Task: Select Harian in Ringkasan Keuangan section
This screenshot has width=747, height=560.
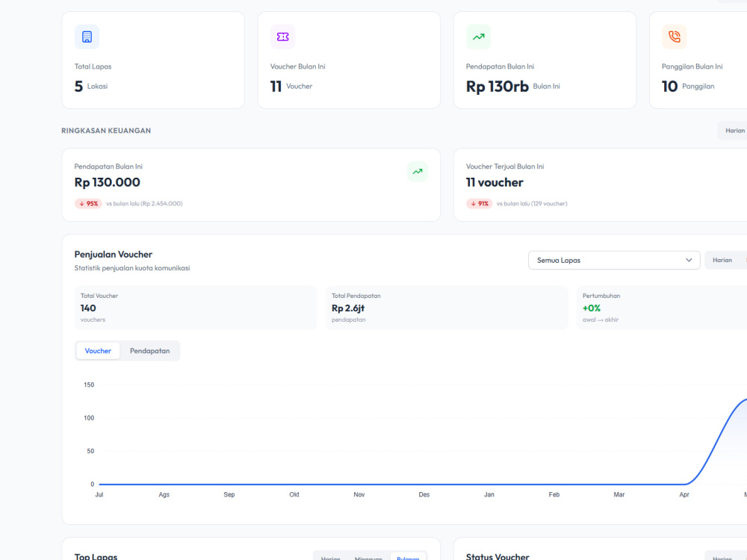Action: 734,131
